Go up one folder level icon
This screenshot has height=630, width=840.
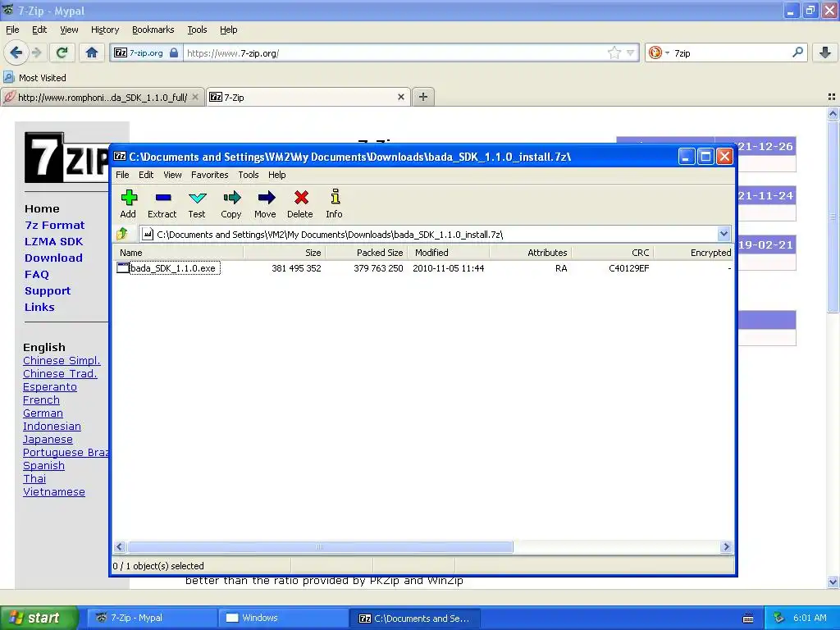(122, 234)
